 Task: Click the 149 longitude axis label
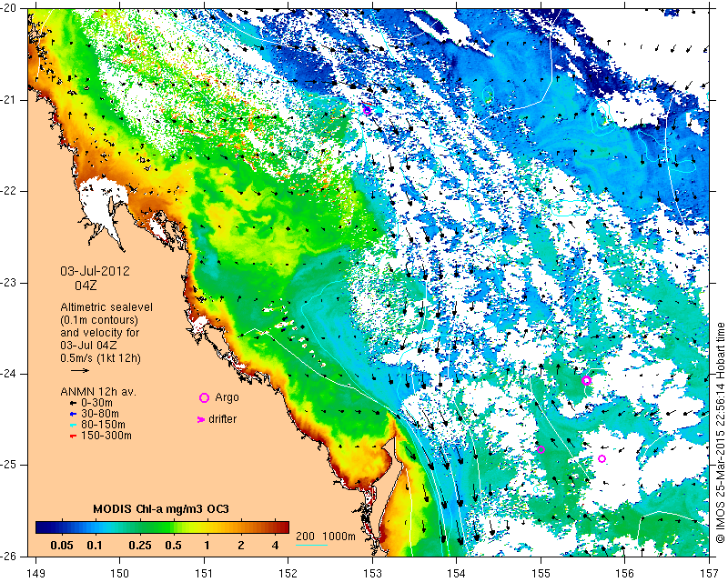point(36,574)
